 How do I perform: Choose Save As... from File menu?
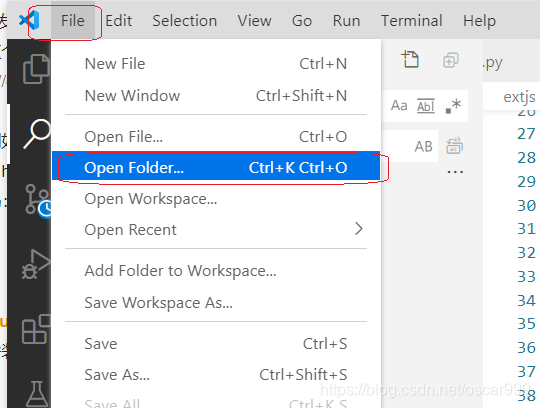[216, 375]
